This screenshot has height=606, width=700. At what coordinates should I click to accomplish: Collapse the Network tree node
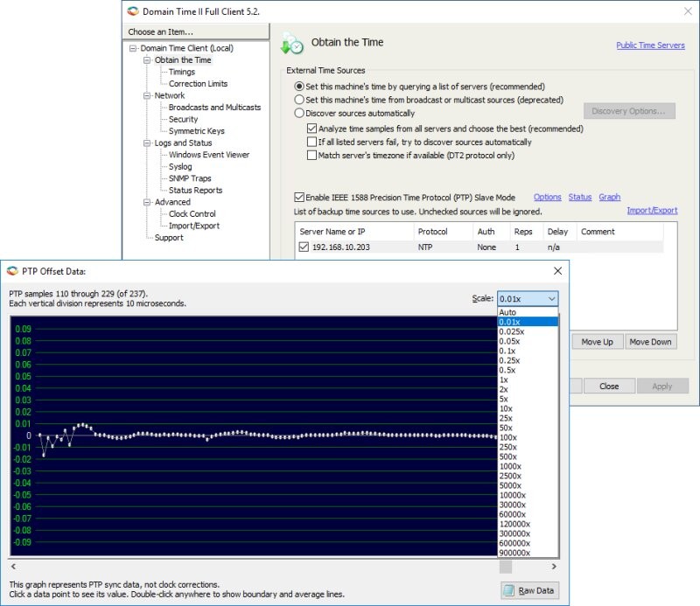click(147, 95)
